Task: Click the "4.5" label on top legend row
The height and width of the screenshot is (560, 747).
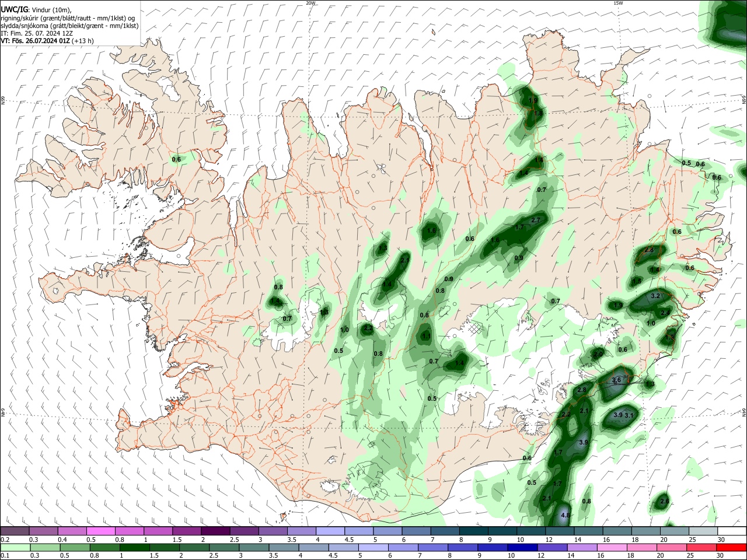Action: coord(349,540)
